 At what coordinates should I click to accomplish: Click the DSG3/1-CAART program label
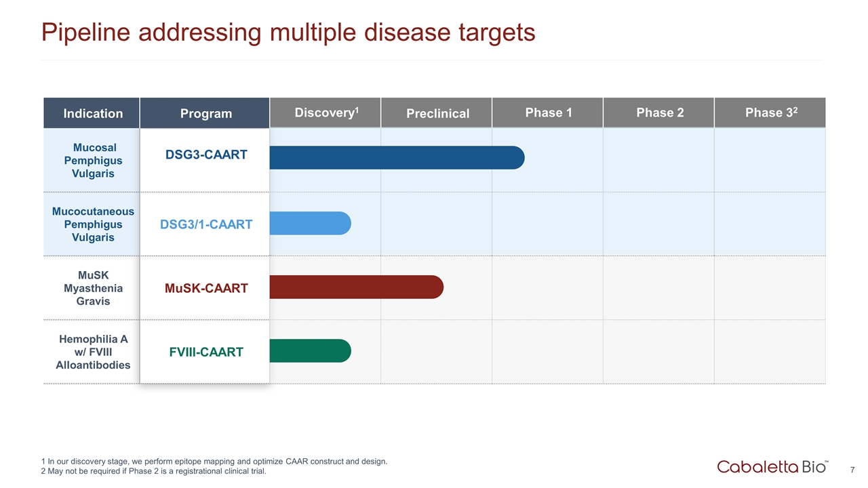point(206,224)
